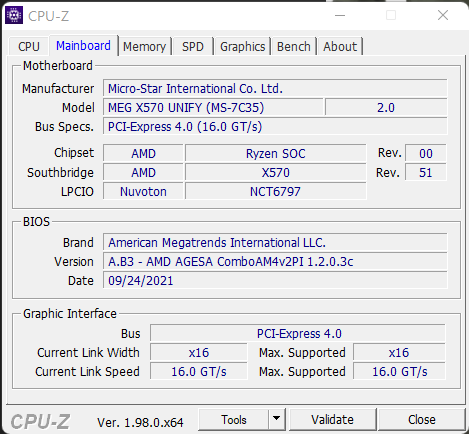Click the Validate button
Viewport: 469px width, 434px height.
(x=332, y=419)
